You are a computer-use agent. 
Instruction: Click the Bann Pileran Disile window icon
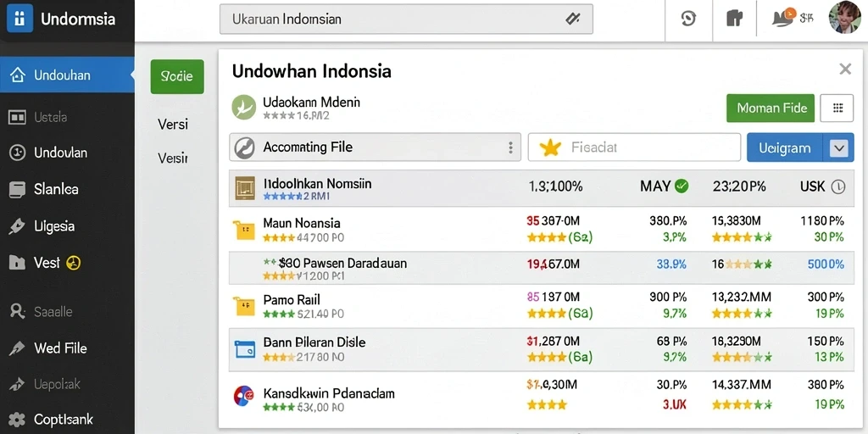(244, 348)
